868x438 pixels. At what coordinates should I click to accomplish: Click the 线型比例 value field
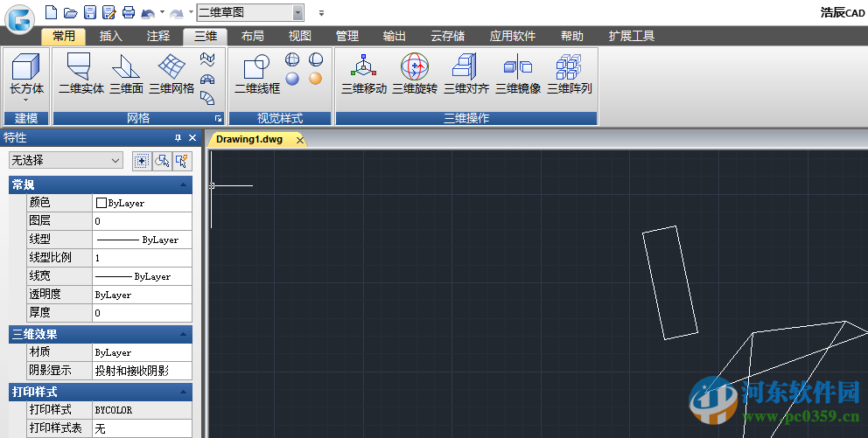point(142,258)
